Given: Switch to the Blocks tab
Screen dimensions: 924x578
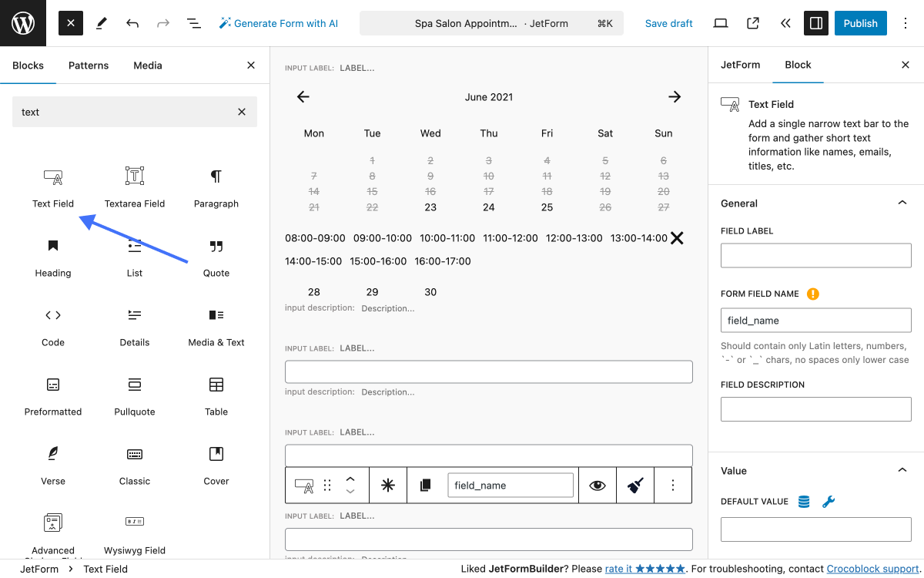Looking at the screenshot, I should (x=28, y=66).
